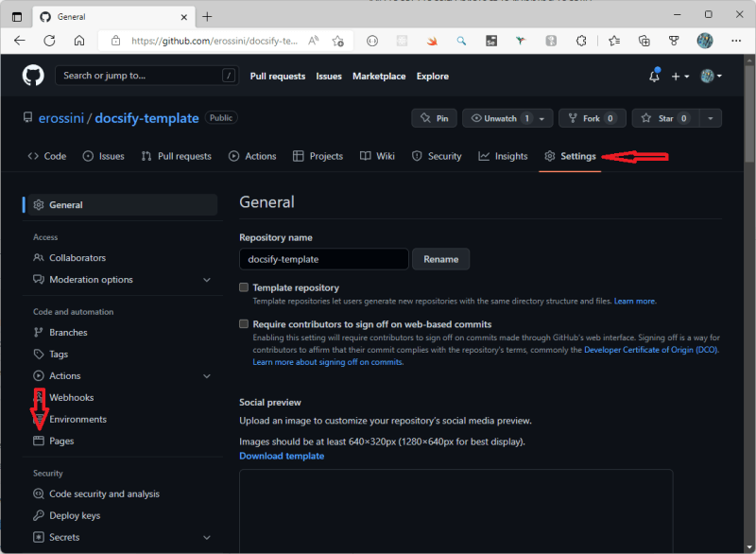756x554 pixels.
Task: Star the repository
Action: [x=665, y=118]
